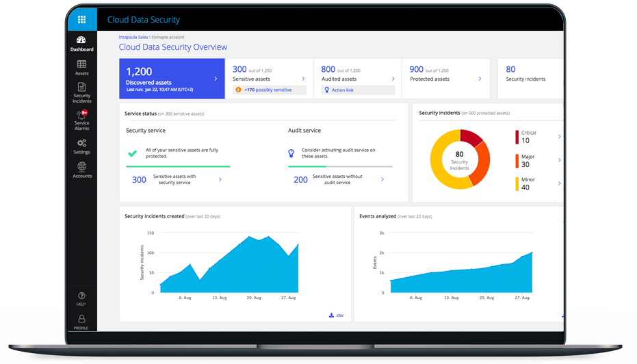
Task: Click the orange Major color swatch
Action: click(517, 161)
